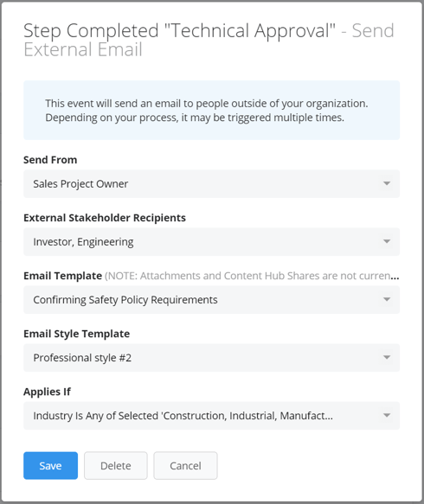Click the Email Style Template label
This screenshot has height=504, width=424.
point(76,334)
